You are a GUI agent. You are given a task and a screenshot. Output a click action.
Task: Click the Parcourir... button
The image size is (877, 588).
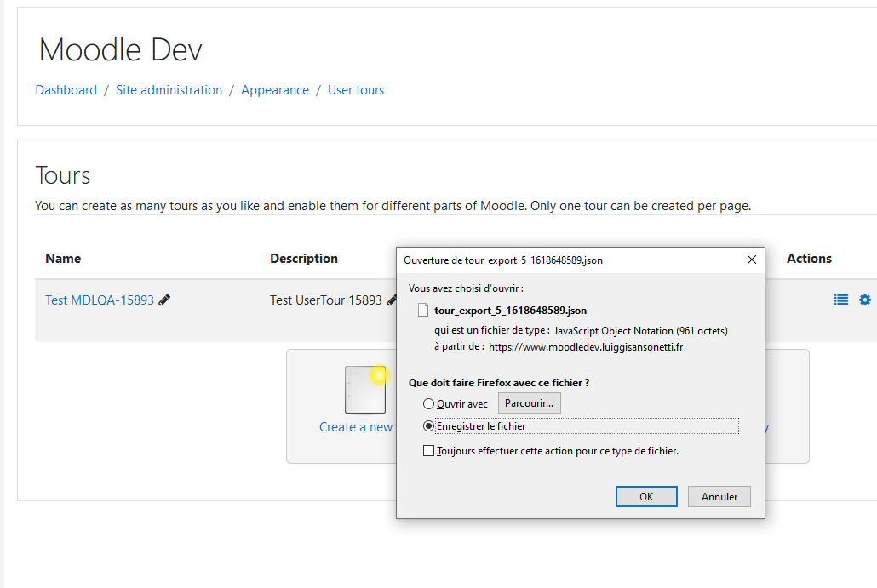(529, 403)
